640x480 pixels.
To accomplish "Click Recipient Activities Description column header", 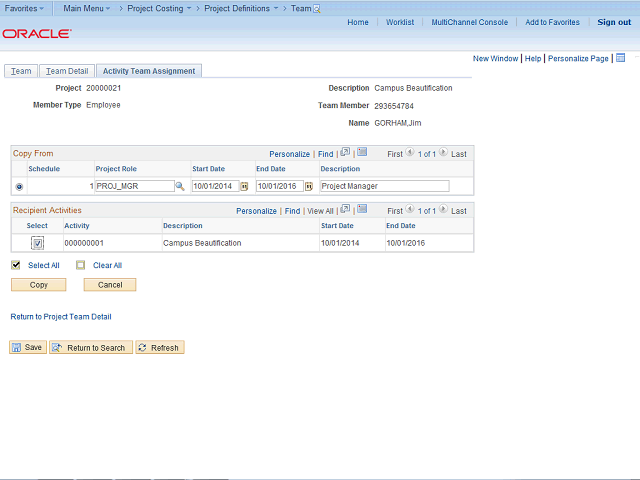I will coord(182,226).
